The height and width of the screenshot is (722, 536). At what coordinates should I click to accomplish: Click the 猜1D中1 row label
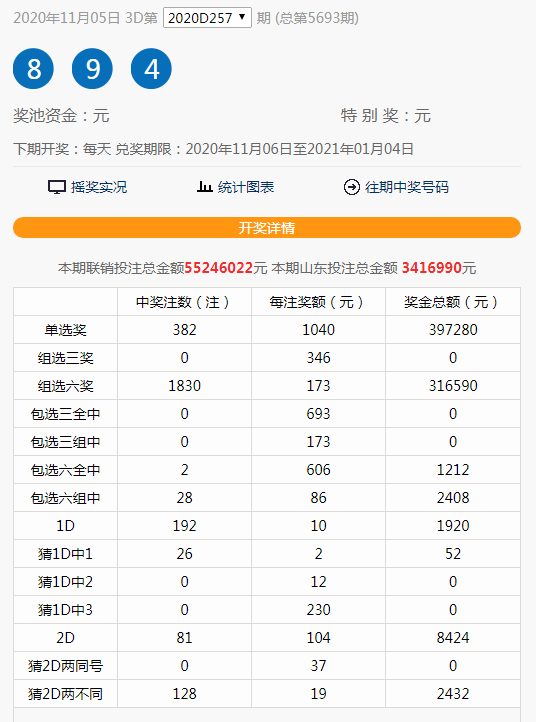(65, 554)
